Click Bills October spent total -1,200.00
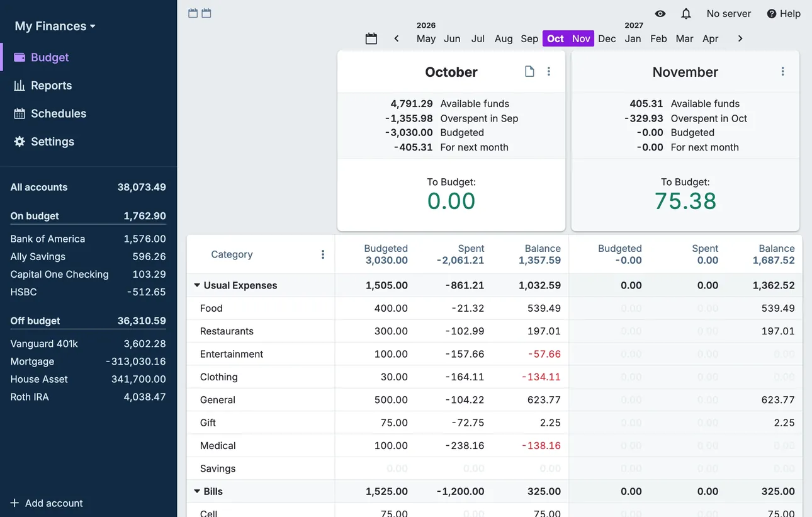The width and height of the screenshot is (812, 517). 460,491
